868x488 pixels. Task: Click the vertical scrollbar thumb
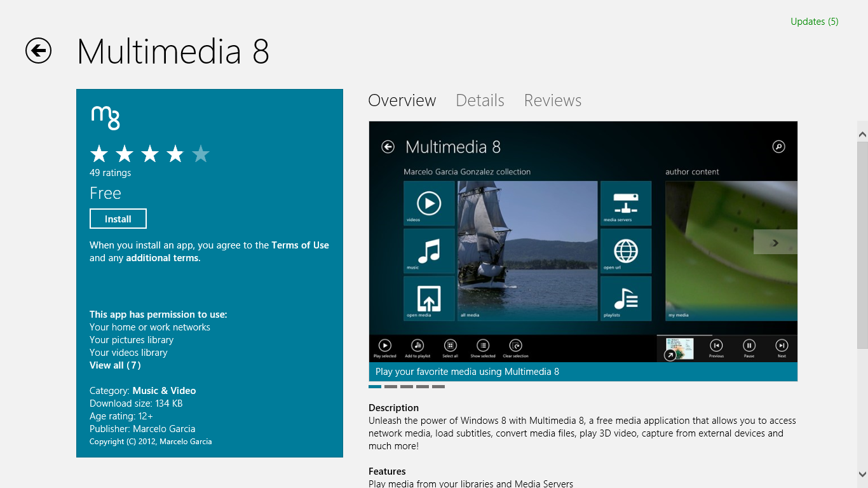862,245
